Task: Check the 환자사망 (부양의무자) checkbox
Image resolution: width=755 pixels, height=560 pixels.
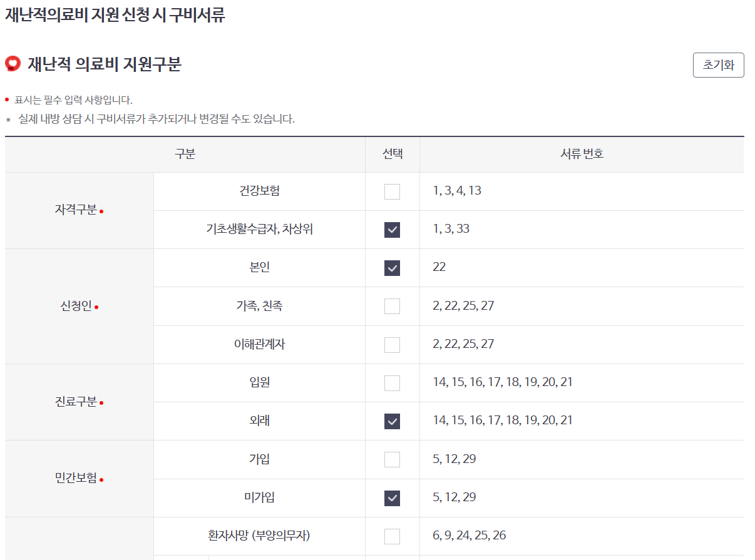Action: (392, 536)
